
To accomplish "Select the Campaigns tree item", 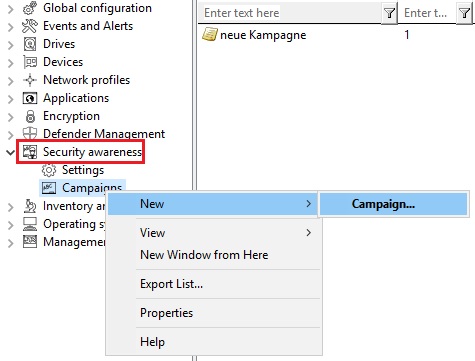I will pos(92,188).
